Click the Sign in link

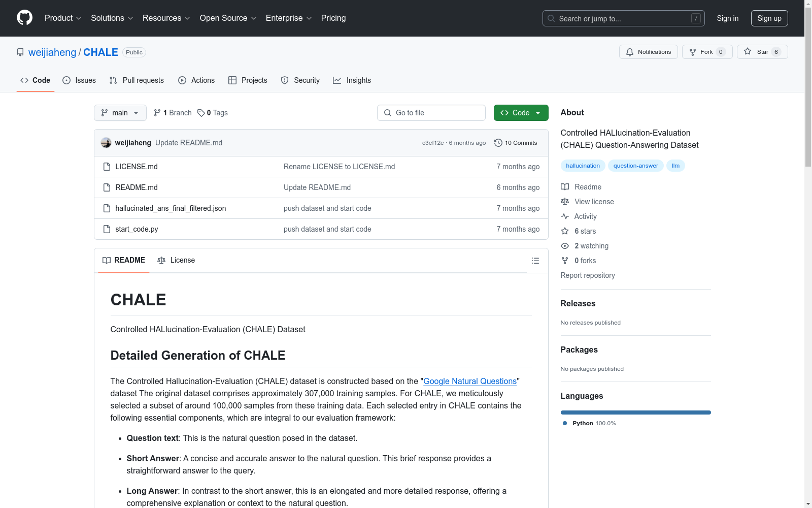728,18
